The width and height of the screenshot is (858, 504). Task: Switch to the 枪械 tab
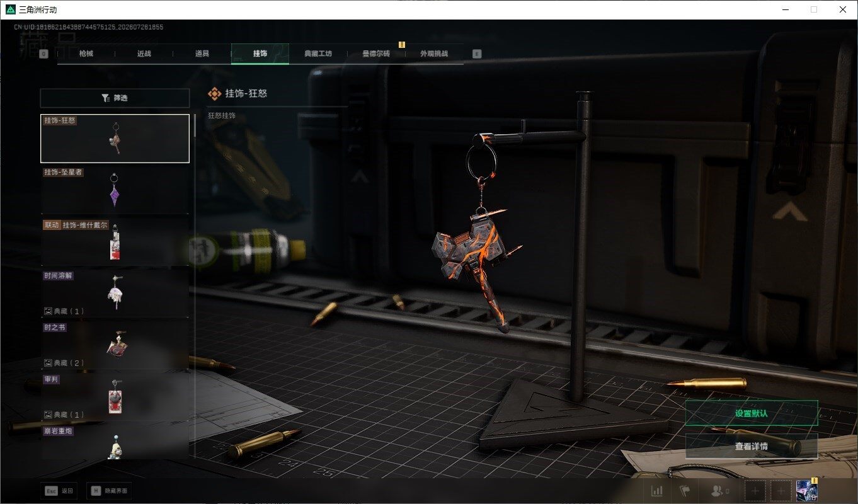click(x=86, y=54)
